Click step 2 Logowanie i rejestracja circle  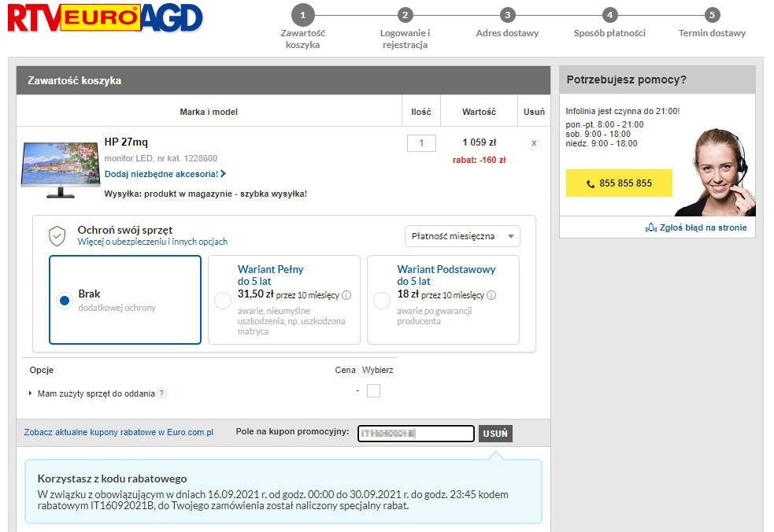click(x=405, y=15)
